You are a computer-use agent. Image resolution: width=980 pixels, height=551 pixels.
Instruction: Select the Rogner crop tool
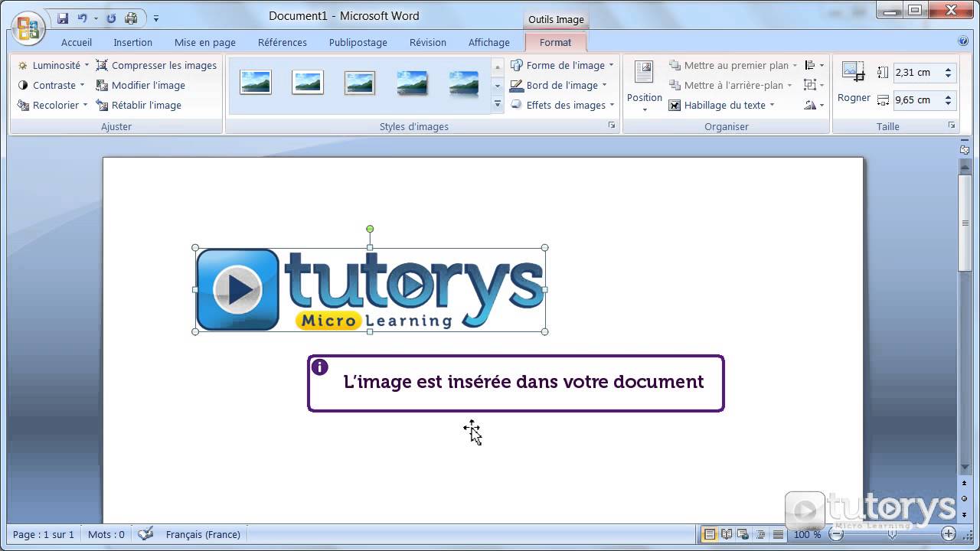tap(854, 83)
